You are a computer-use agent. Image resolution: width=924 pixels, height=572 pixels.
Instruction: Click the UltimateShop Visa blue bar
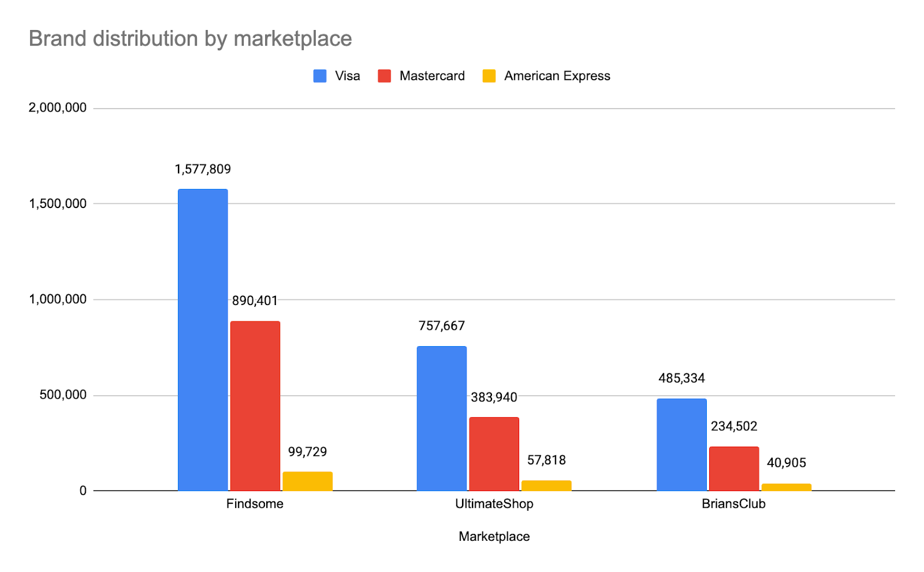tap(442, 418)
